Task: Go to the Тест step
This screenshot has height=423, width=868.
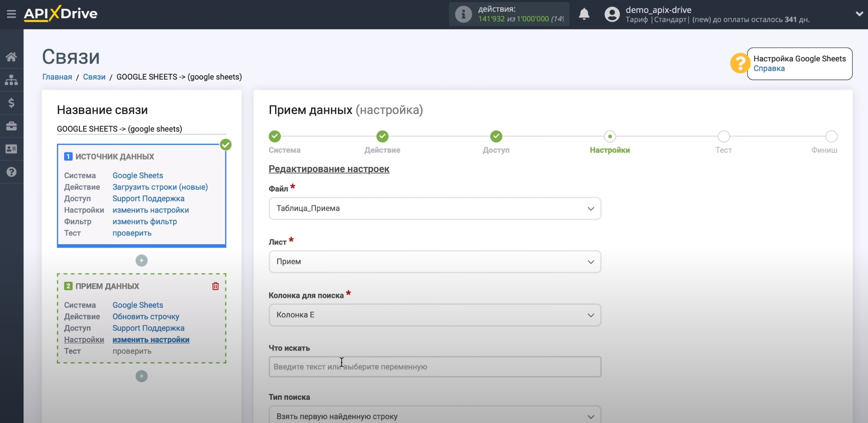Action: click(723, 137)
